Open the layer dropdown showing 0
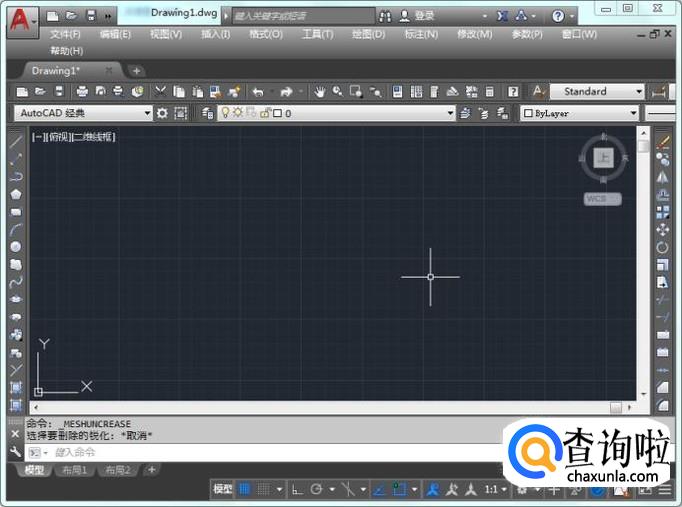This screenshot has width=682, height=507. (x=336, y=113)
